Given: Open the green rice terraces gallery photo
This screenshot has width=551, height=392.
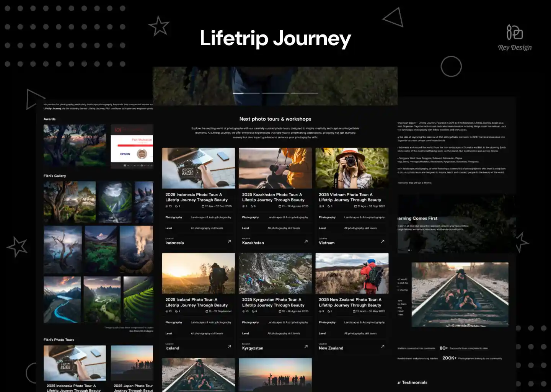Looking at the screenshot, I should pyautogui.click(x=138, y=300).
